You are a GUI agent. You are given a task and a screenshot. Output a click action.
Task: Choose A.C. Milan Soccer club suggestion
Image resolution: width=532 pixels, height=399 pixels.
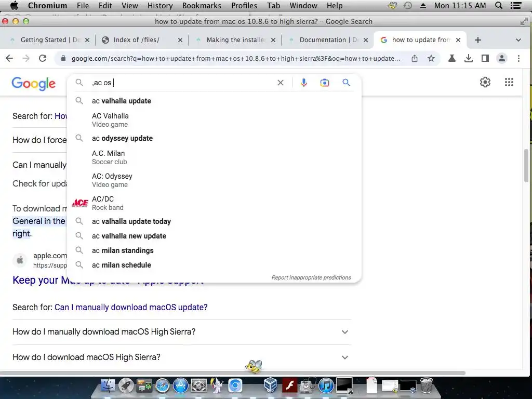215,157
